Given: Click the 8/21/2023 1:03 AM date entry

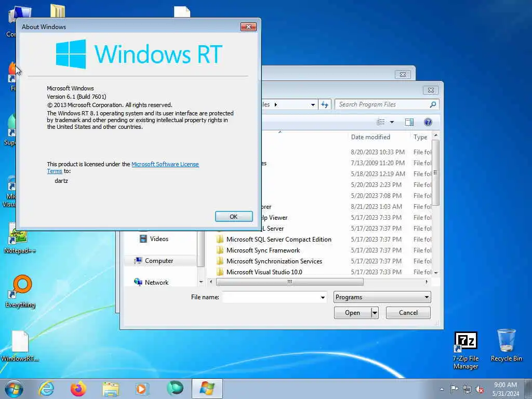Looking at the screenshot, I should click(x=376, y=206).
